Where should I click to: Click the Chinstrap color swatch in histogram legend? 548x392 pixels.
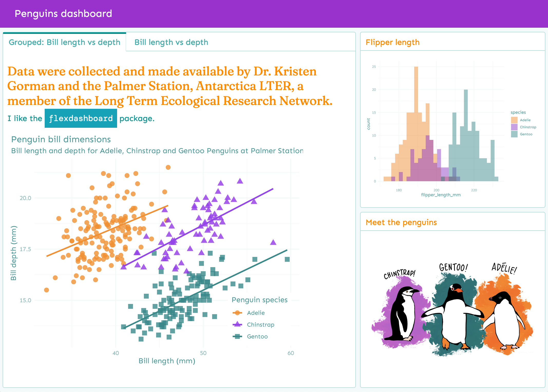(x=514, y=127)
